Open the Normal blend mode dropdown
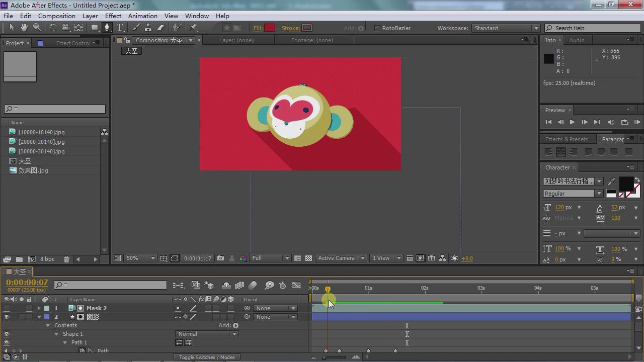Screen dimensions: 644x362 point(207,334)
